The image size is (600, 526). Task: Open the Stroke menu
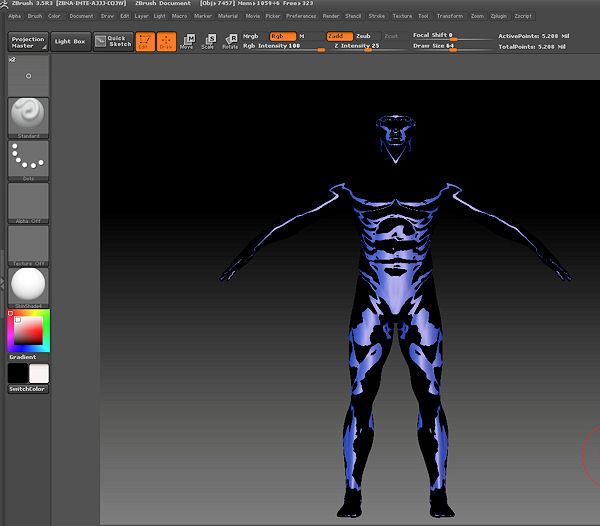377,16
